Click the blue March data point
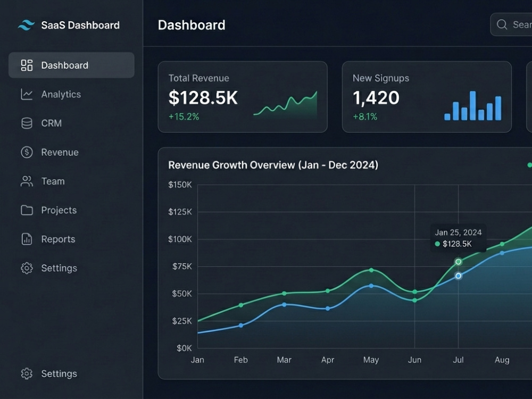This screenshot has width=532, height=399. click(x=284, y=305)
